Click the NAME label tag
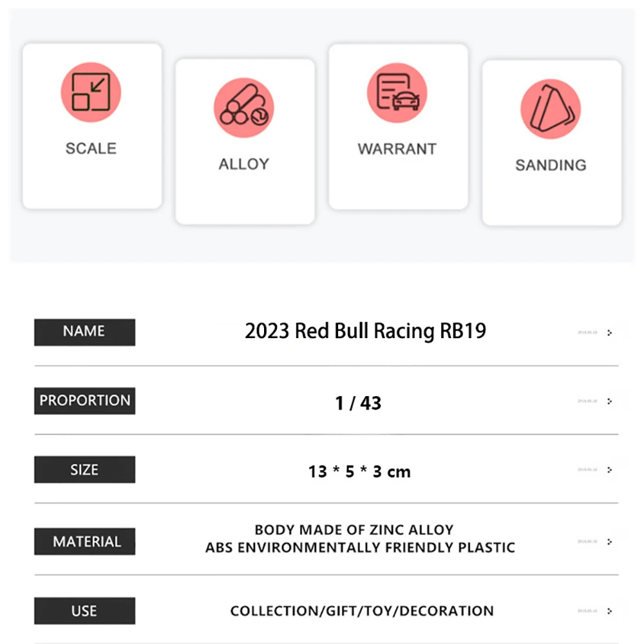 coord(84,332)
